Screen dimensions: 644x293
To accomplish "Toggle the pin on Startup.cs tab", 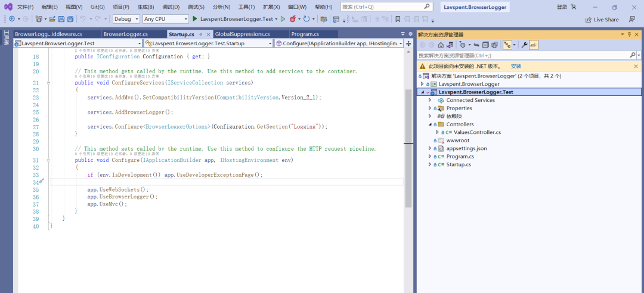I will (x=200, y=34).
